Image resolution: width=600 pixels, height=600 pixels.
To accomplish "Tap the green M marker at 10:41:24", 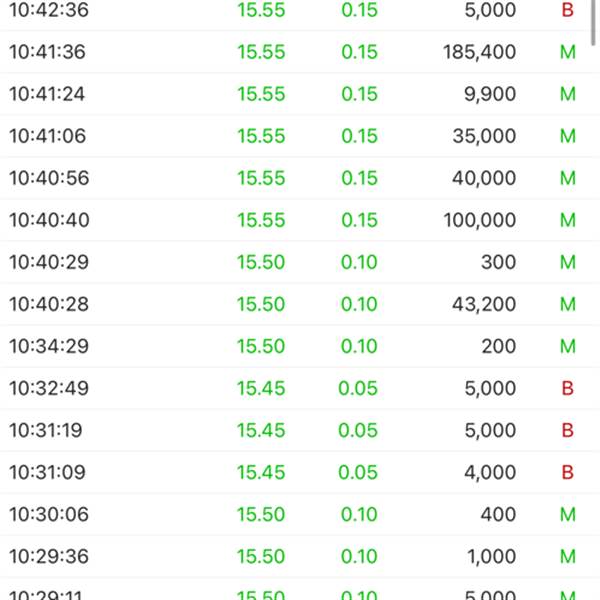I will [x=568, y=94].
